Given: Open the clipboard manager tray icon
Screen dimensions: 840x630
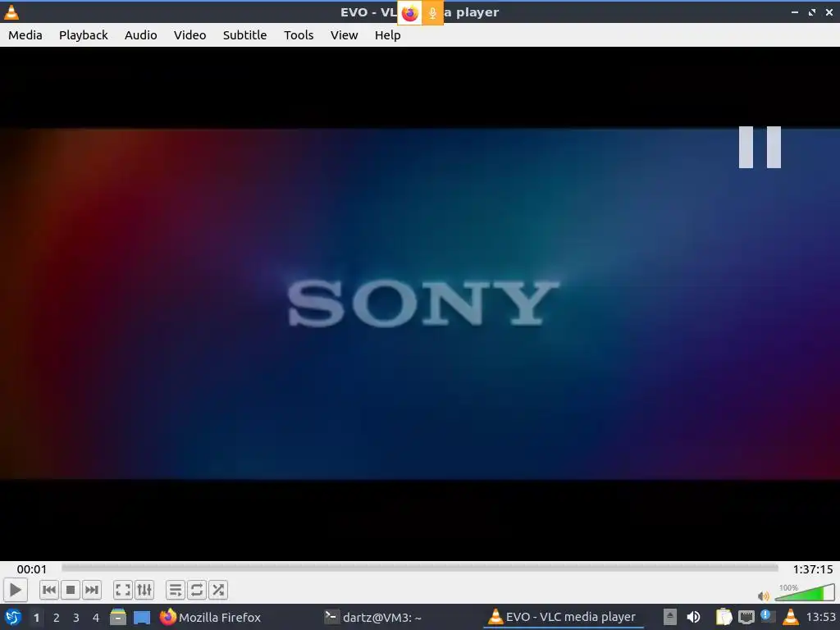Looking at the screenshot, I should (x=724, y=617).
